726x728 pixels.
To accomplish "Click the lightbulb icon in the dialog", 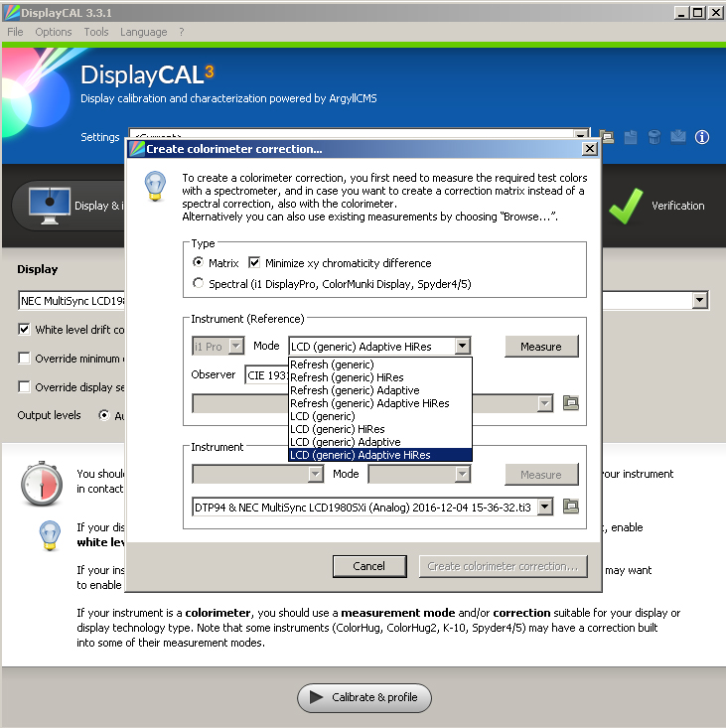I will (x=155, y=186).
